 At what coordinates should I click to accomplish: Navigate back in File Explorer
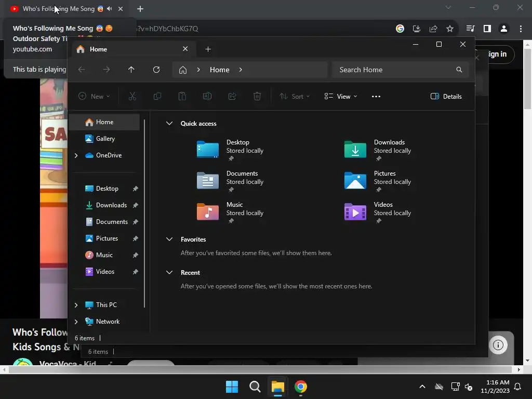pyautogui.click(x=82, y=70)
